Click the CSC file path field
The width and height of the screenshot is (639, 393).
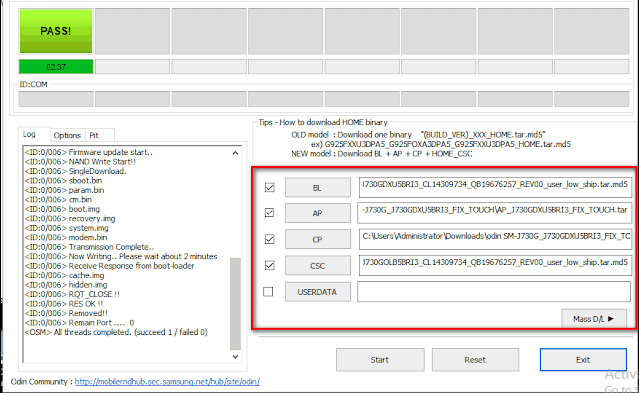[495, 265]
